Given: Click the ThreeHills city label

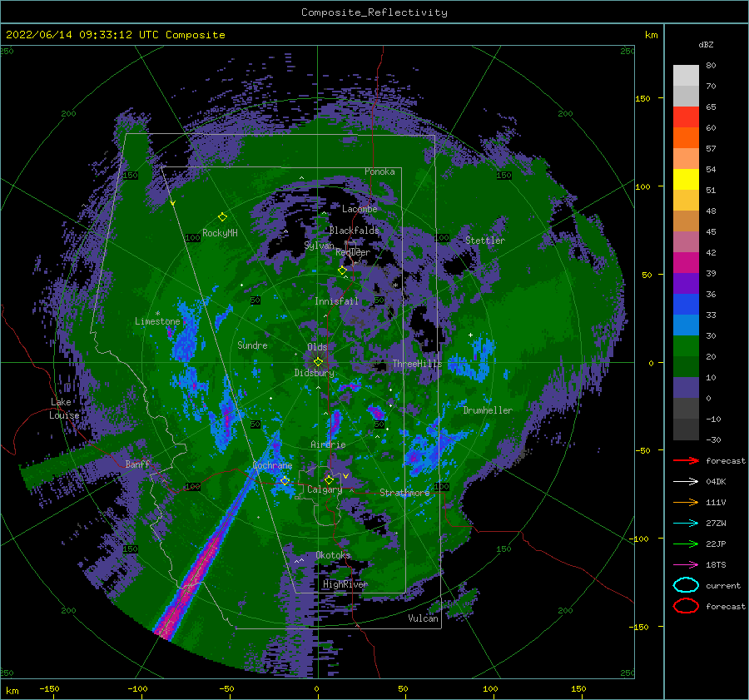Looking at the screenshot, I should tap(417, 364).
